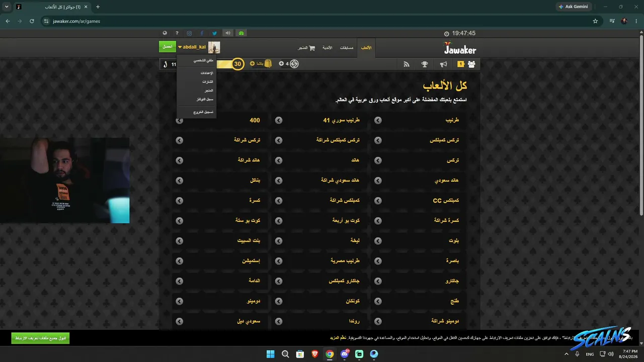Image resolution: width=644 pixels, height=362 pixels.
Task: Switch to the مسابقات competitions tab
Action: coord(347,48)
